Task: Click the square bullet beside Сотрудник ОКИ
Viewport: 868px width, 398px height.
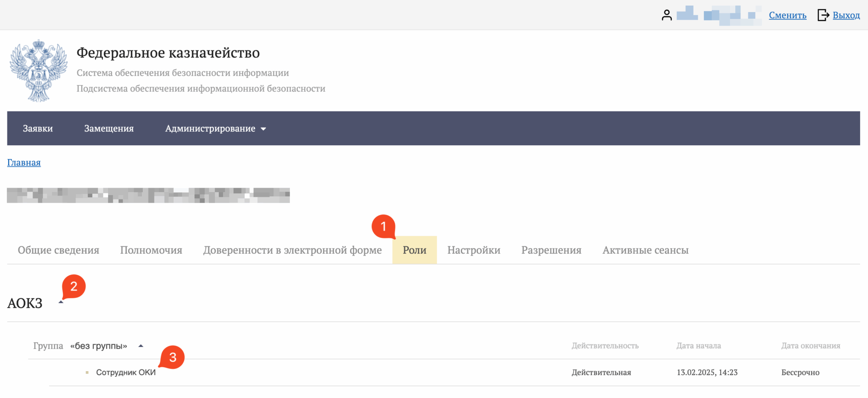Action: pyautogui.click(x=87, y=372)
